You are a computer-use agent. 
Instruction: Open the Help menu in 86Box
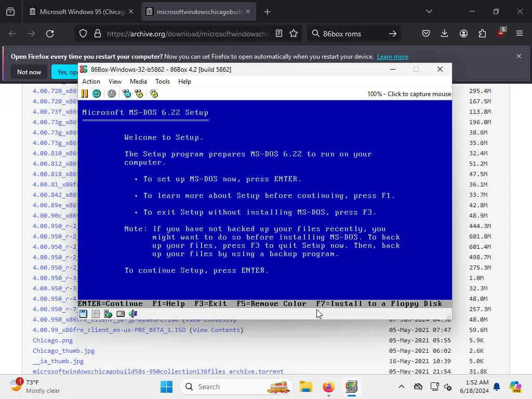(184, 82)
